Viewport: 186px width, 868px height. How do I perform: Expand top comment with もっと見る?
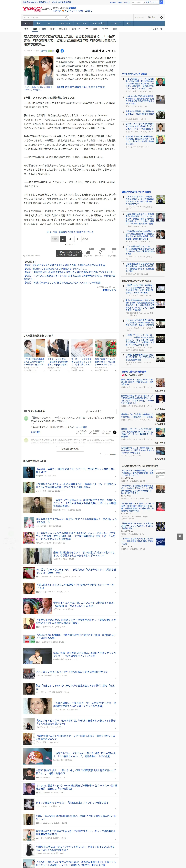point(81,427)
